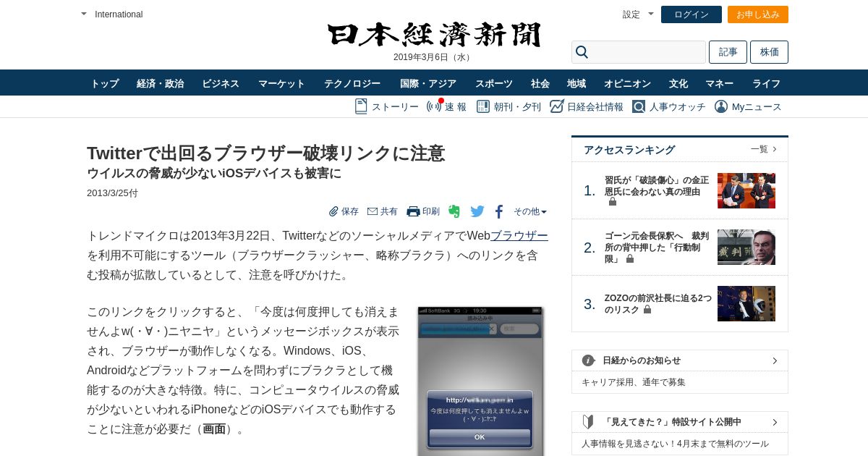Open thumbnail of 習氏 ranking article

746,190
